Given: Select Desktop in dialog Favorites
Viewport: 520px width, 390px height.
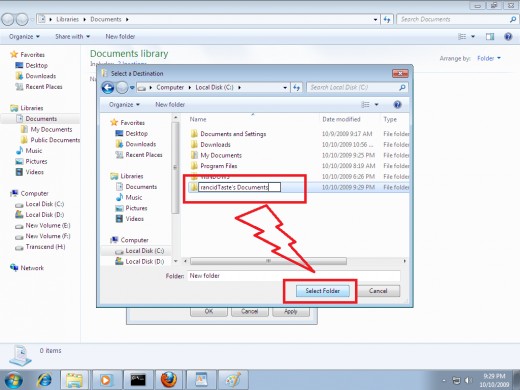Looking at the screenshot, I should click(x=136, y=133).
